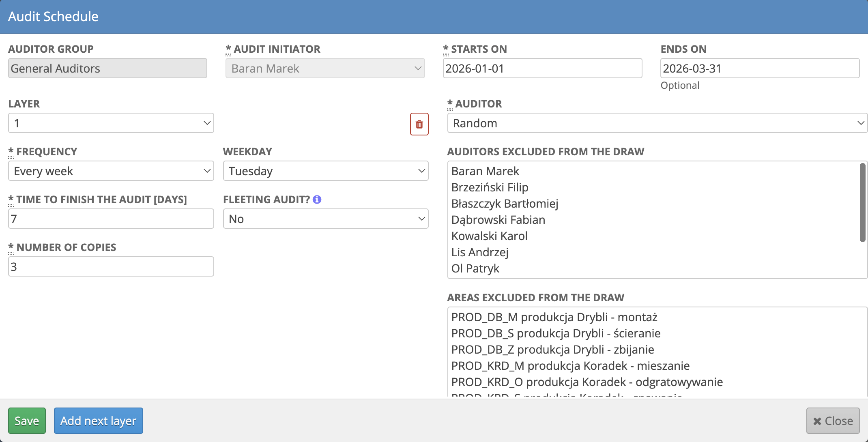
Task: Select Lis Andrzej in the auditors list
Action: [x=480, y=252]
